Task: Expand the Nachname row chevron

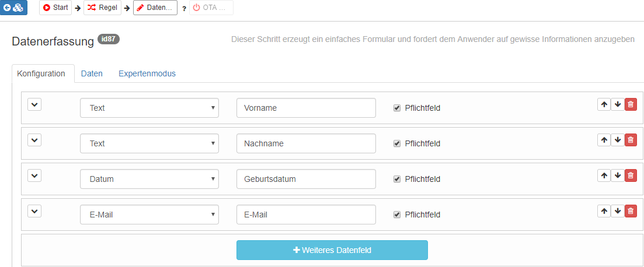Action: [x=34, y=140]
